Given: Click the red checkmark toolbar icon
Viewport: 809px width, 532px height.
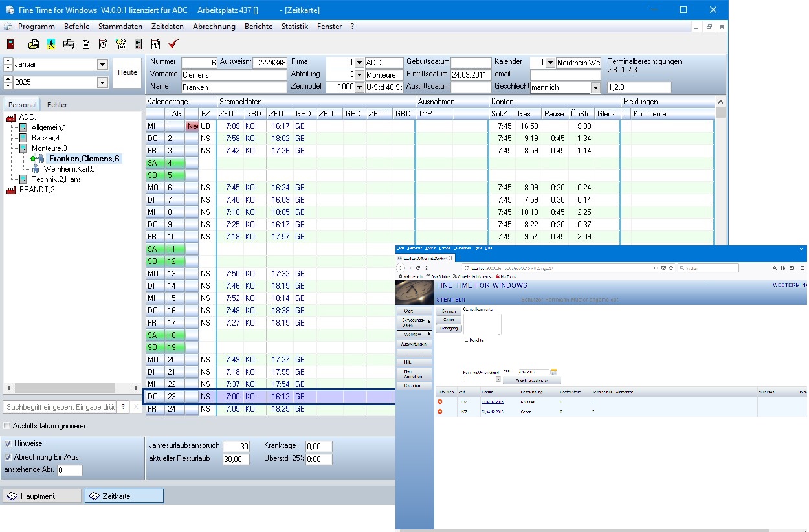Looking at the screenshot, I should 173,44.
